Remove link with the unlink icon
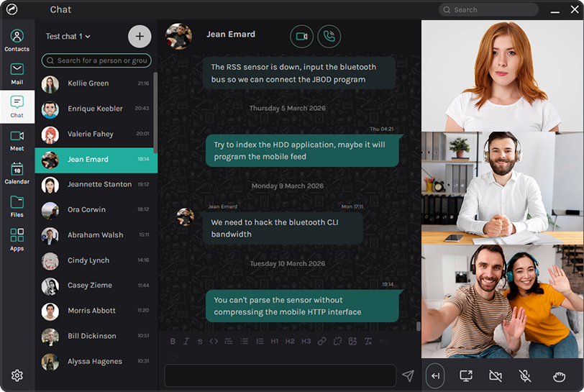584x392 pixels. [337, 341]
